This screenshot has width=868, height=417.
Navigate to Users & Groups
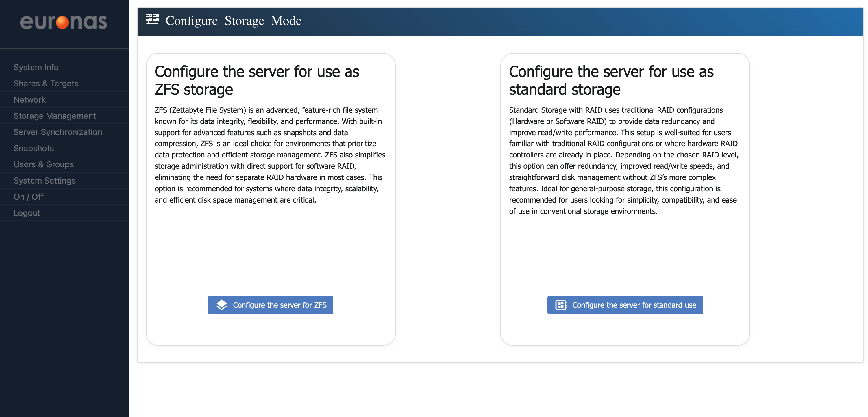(43, 164)
